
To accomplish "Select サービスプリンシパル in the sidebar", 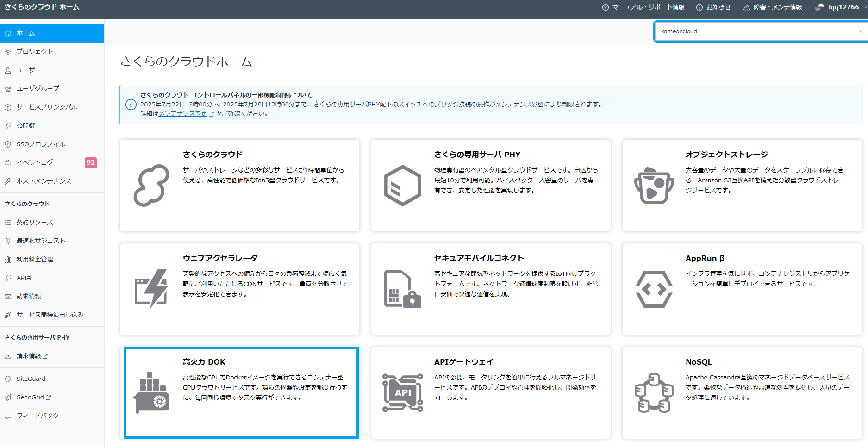I will click(52, 107).
